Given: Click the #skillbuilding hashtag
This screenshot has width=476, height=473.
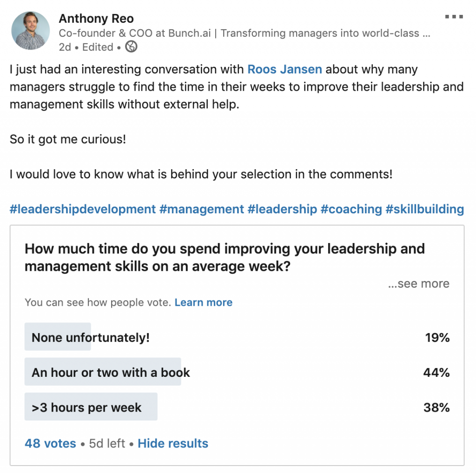Looking at the screenshot, I should 425,209.
